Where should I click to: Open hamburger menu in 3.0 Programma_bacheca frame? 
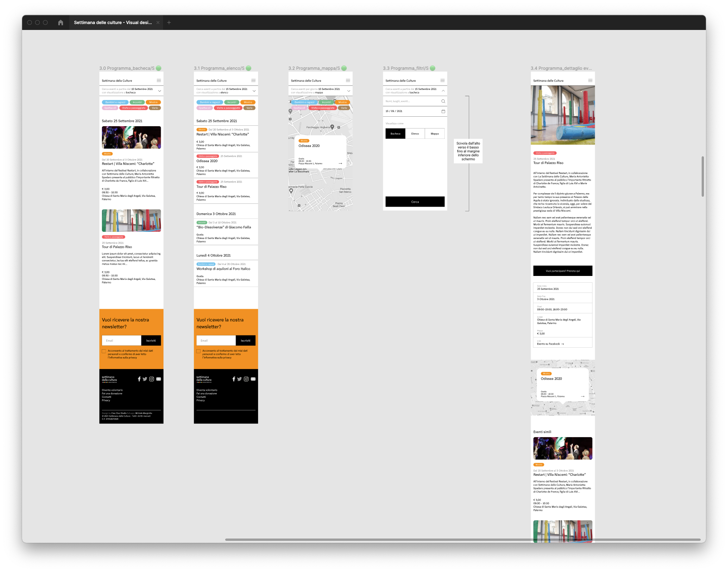(159, 80)
